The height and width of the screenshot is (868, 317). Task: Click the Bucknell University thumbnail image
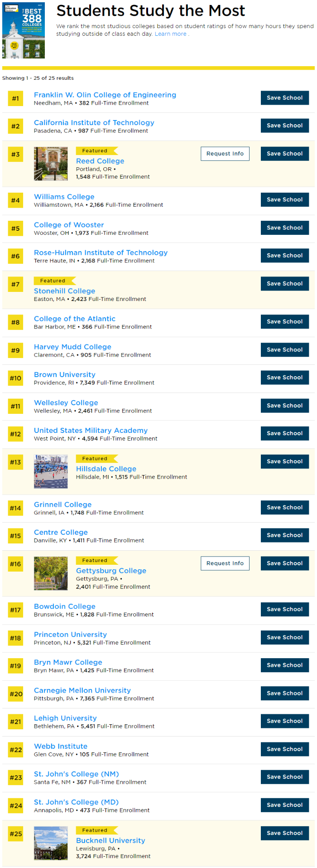(x=51, y=843)
